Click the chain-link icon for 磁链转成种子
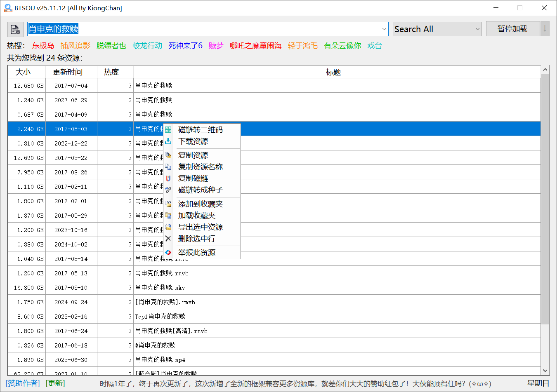The image size is (557, 392). (168, 190)
